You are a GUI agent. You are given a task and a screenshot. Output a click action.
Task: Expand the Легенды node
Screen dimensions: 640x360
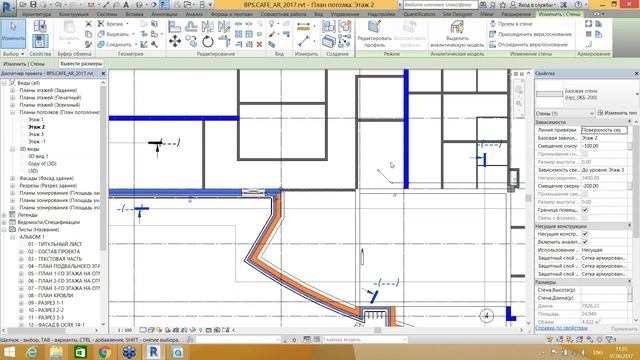[x=4, y=215]
